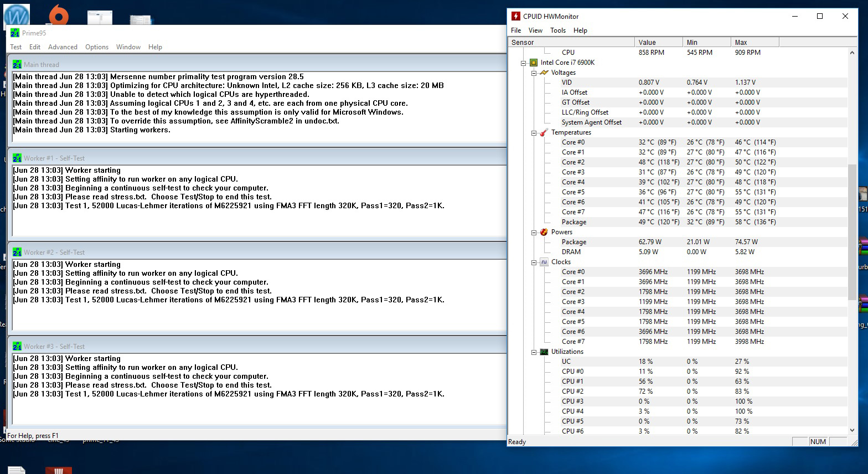868x474 pixels.
Task: Click the Value column header
Action: 659,42
